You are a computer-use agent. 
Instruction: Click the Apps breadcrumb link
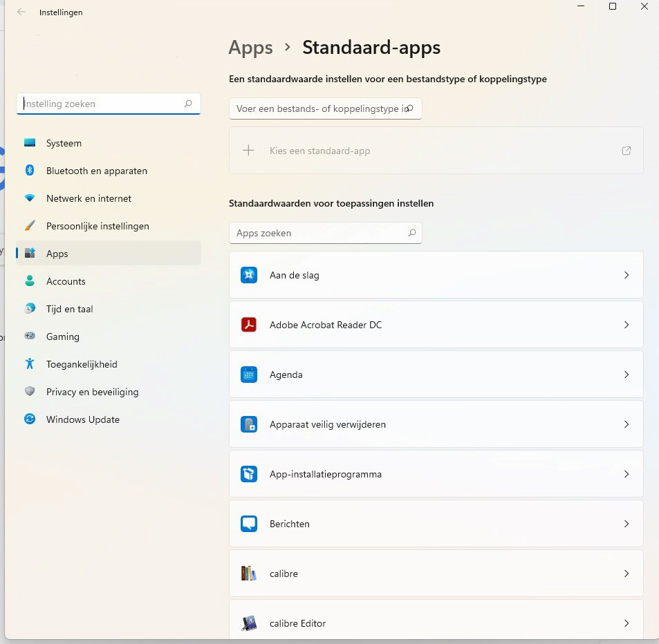pos(250,48)
